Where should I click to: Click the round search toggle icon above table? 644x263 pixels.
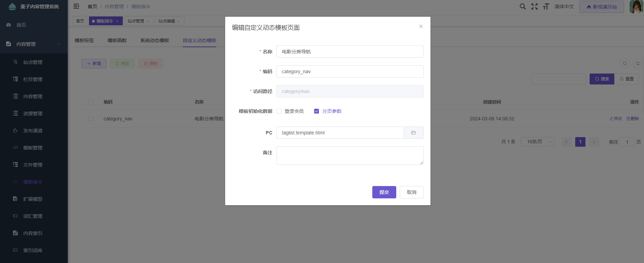(x=625, y=64)
